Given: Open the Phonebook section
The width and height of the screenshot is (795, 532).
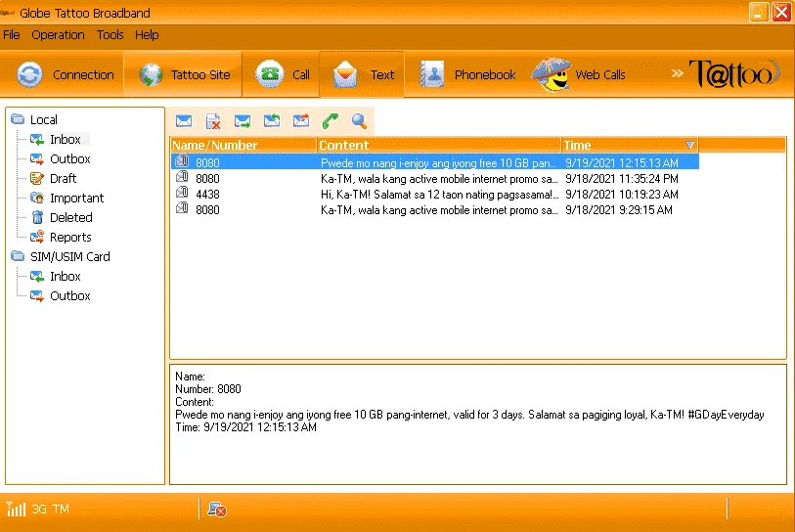Looking at the screenshot, I should click(x=467, y=74).
